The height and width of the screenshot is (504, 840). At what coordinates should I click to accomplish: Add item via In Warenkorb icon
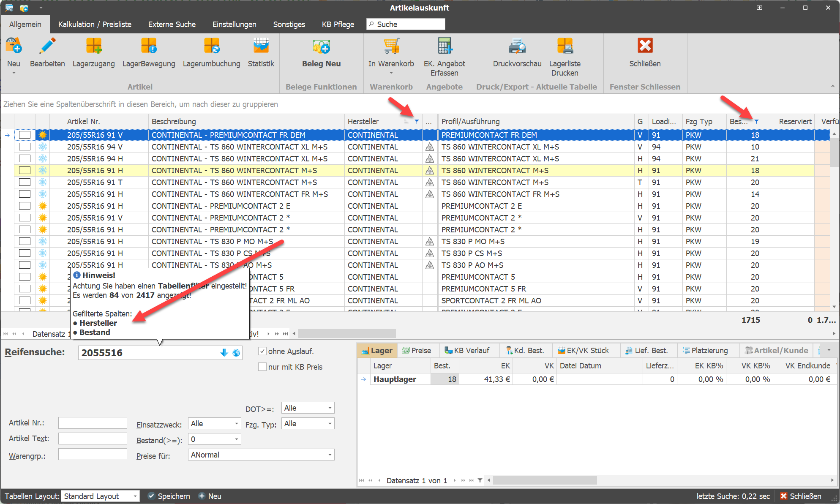coord(391,46)
